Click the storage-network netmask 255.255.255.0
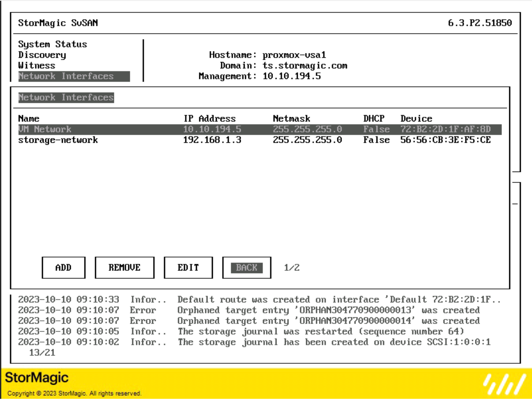532x399 pixels. point(307,140)
